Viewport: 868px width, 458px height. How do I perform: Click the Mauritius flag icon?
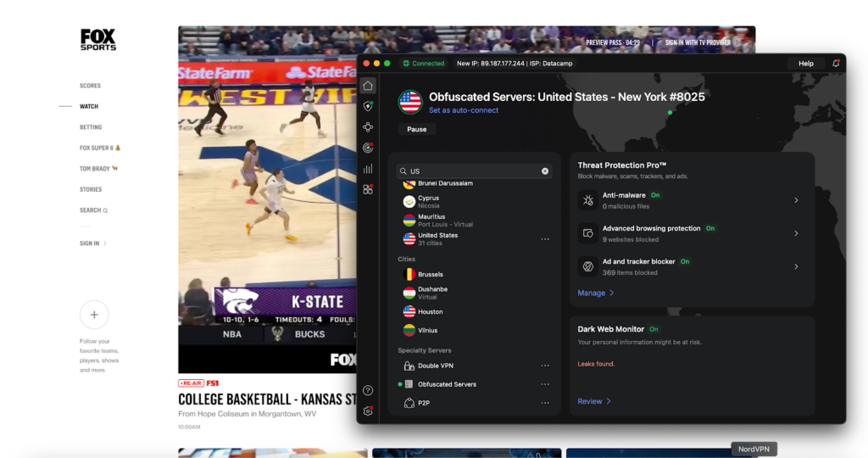[x=409, y=221]
